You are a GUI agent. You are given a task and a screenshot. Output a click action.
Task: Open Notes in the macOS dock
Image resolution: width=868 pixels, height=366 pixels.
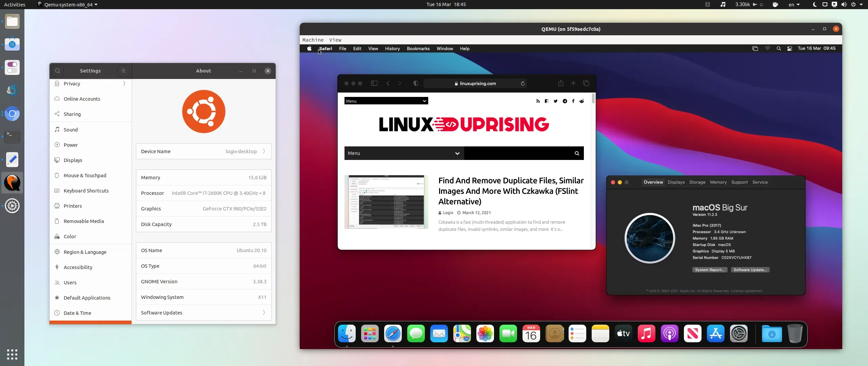pyautogui.click(x=600, y=334)
